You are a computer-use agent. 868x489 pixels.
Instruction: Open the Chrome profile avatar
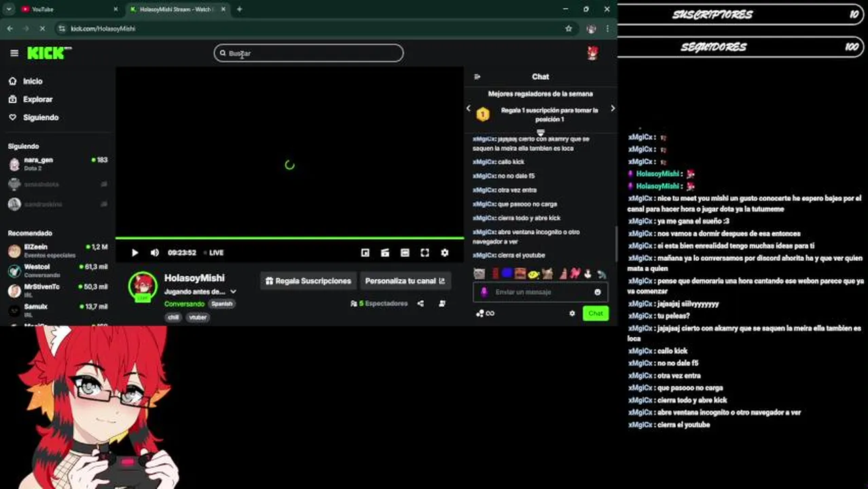point(591,29)
